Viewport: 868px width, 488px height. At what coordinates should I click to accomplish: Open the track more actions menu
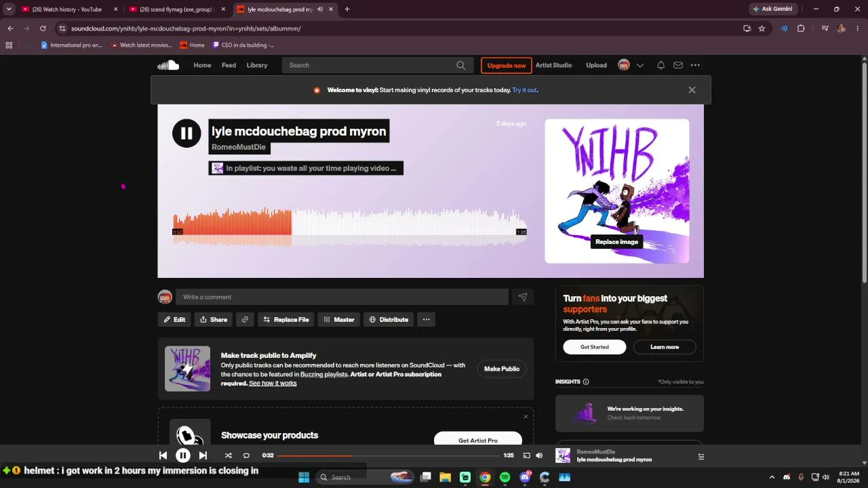pyautogui.click(x=426, y=319)
